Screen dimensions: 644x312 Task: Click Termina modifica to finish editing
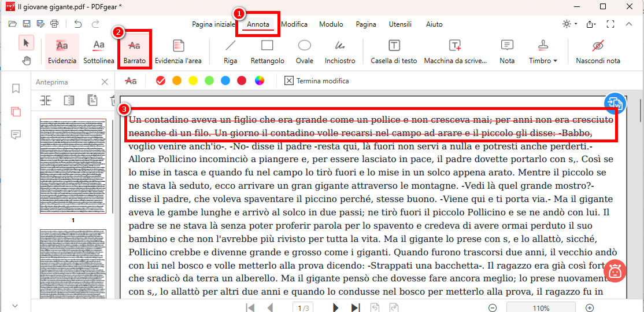[317, 81]
